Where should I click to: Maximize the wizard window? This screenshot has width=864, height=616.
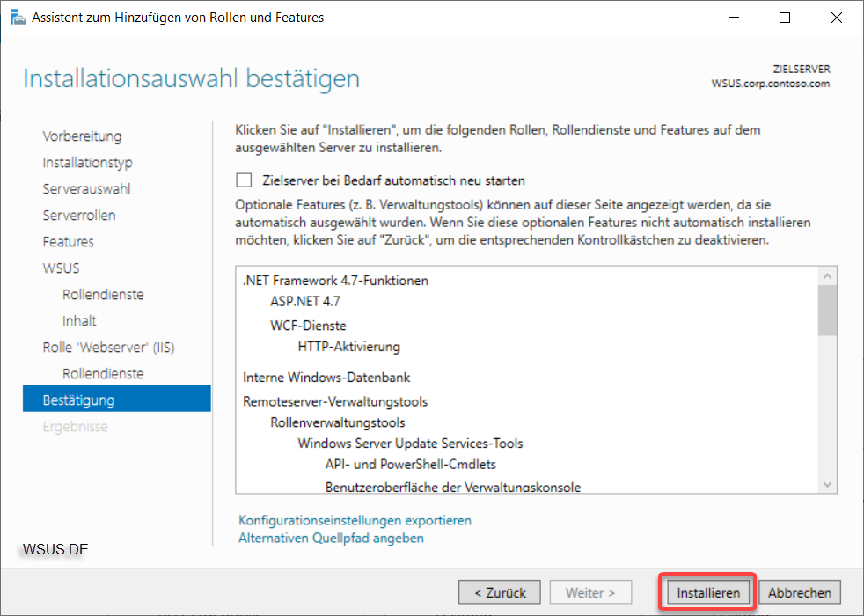[x=785, y=18]
